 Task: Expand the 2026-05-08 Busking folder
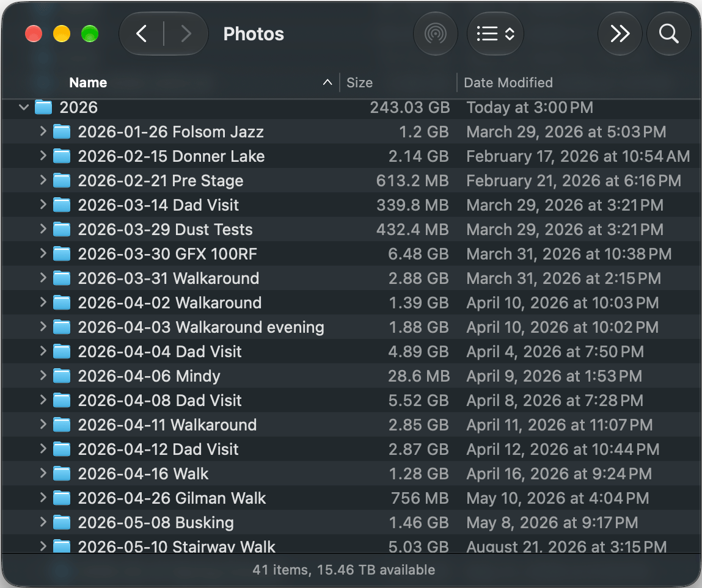click(x=43, y=522)
